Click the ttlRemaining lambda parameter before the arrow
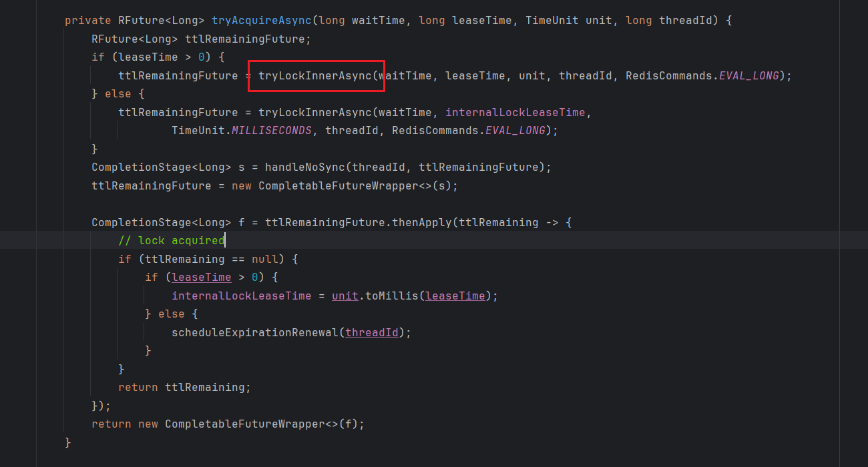The width and height of the screenshot is (868, 467). pyautogui.click(x=499, y=222)
